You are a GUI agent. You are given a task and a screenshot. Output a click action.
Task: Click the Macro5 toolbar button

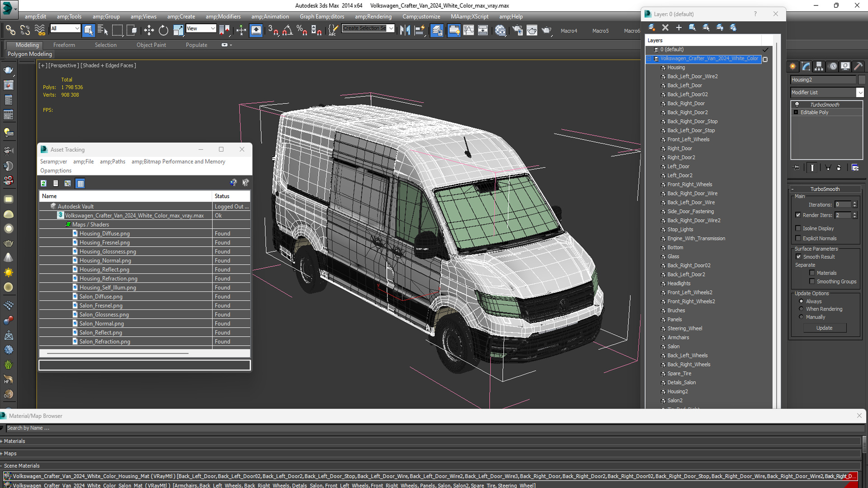(x=600, y=31)
